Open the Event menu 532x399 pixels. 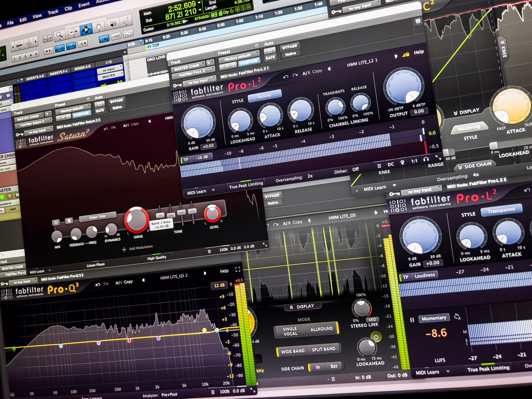[84, 5]
